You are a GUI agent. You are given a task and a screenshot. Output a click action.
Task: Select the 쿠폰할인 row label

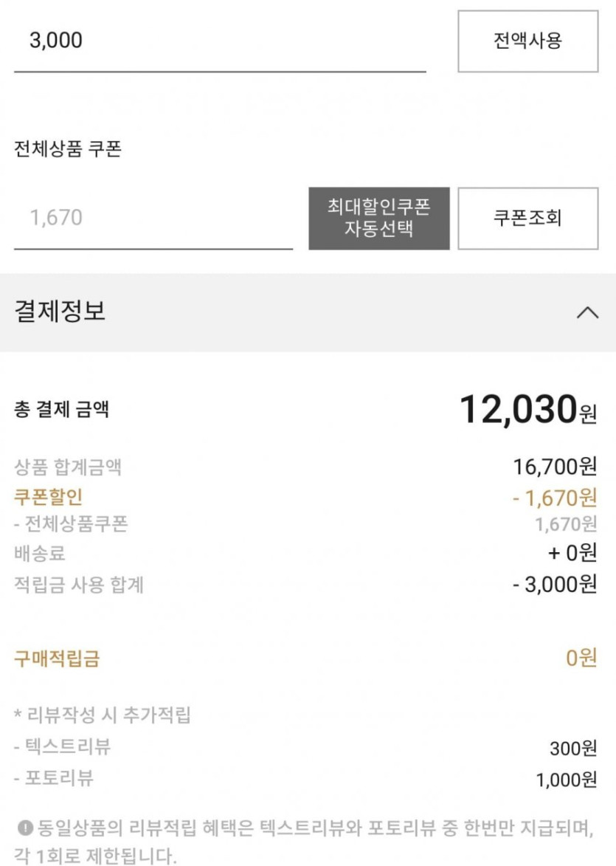(x=48, y=496)
